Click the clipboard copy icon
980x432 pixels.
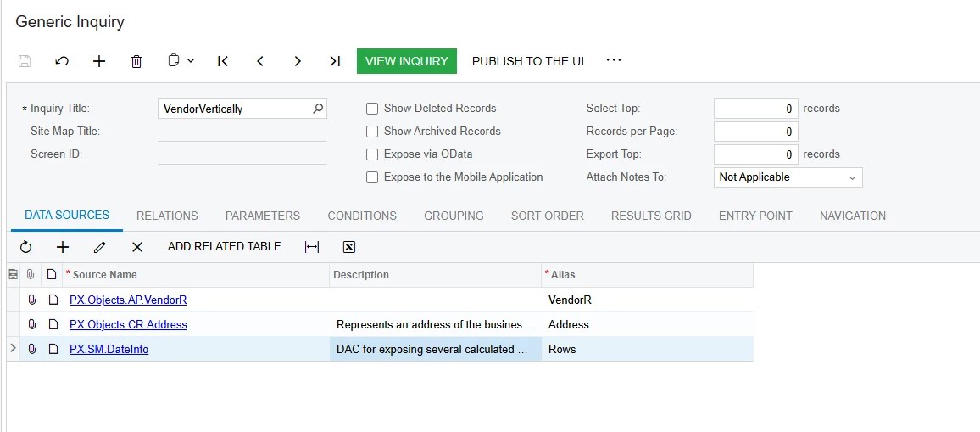tap(174, 61)
